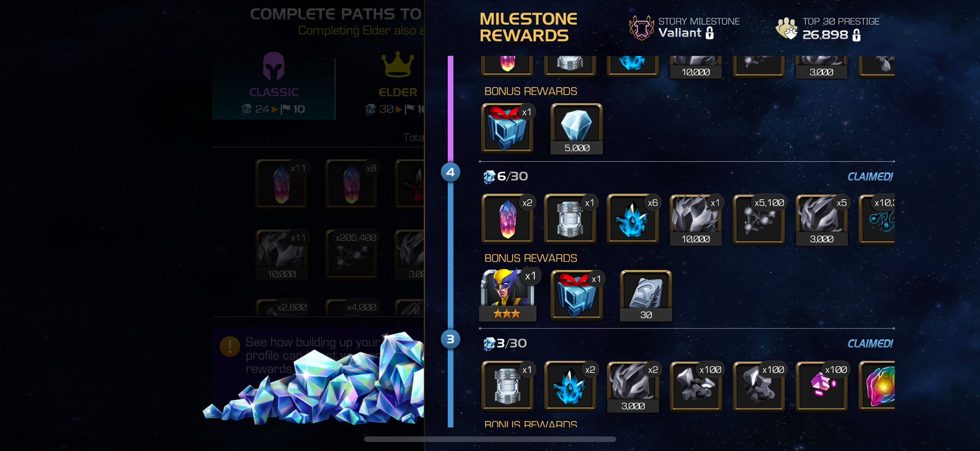Tap the Top 30 Prestige lock
This screenshot has width=980, height=451.
pos(856,35)
